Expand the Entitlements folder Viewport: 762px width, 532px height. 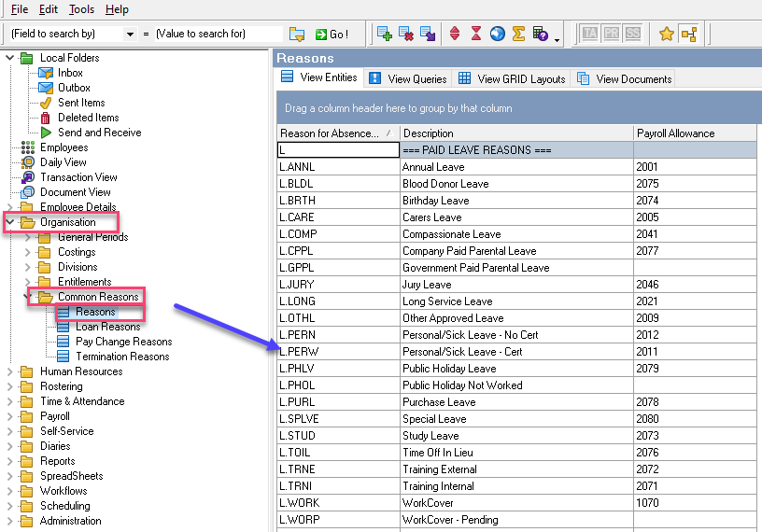[x=28, y=282]
